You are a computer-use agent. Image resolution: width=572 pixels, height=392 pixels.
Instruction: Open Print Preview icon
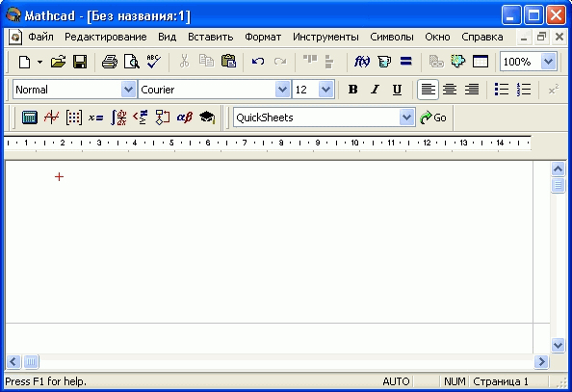tap(131, 62)
